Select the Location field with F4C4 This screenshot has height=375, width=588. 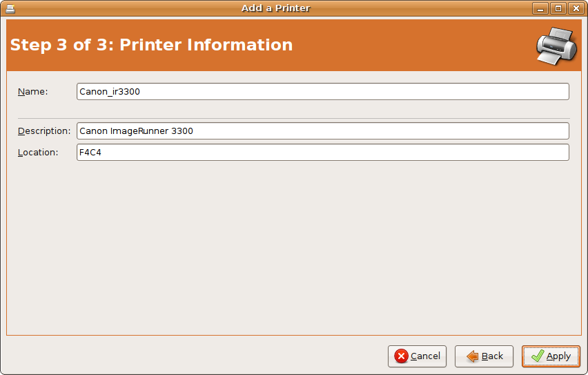[x=323, y=153]
